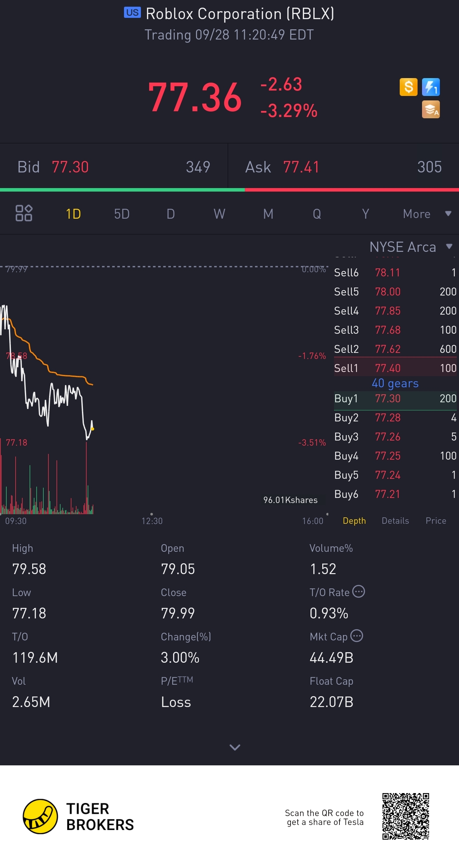Image resolution: width=459 pixels, height=868 pixels.
Task: Tap the last price 77.36
Action: click(x=195, y=97)
